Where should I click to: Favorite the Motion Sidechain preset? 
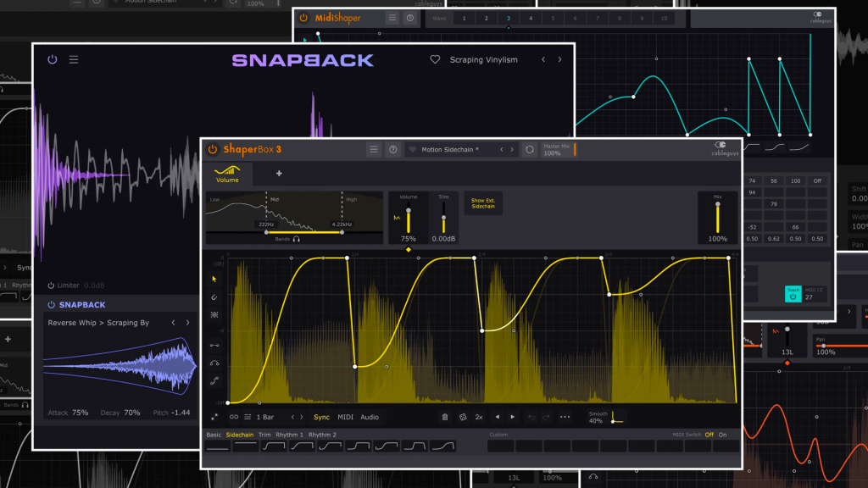point(413,149)
